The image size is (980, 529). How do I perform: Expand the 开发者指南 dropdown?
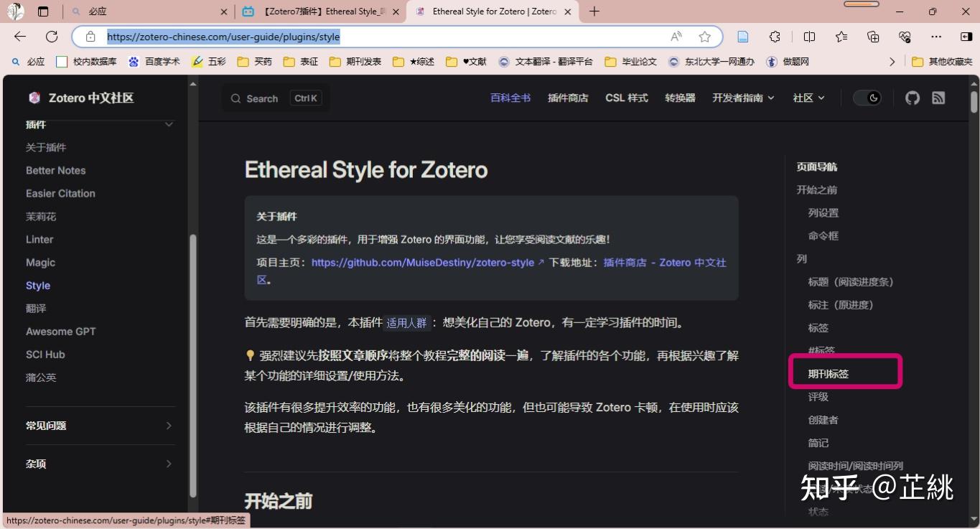point(743,98)
